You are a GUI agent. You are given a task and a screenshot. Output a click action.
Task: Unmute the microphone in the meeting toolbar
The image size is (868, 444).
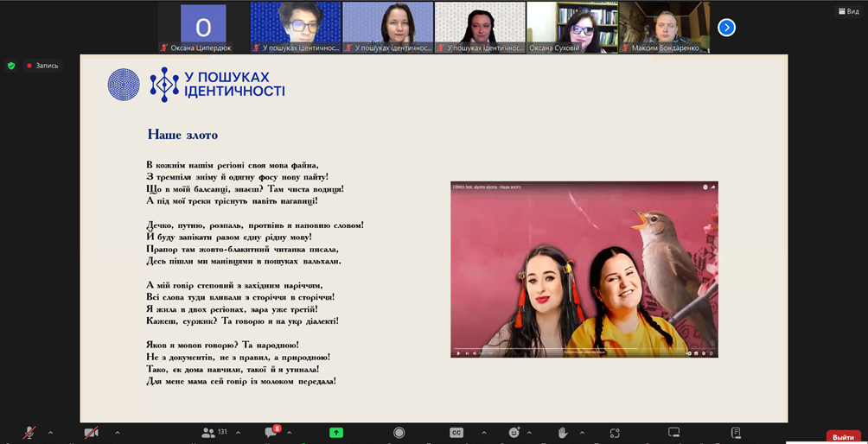click(29, 433)
